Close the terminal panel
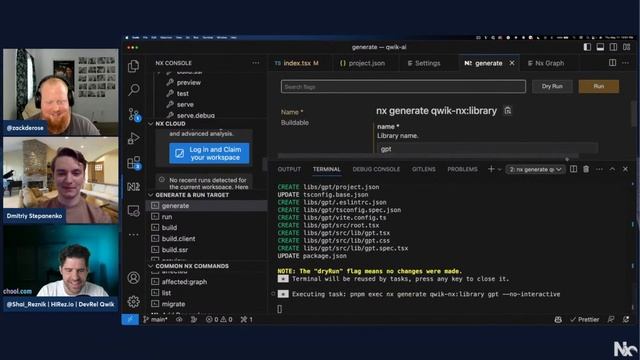The image size is (640, 360). 625,169
